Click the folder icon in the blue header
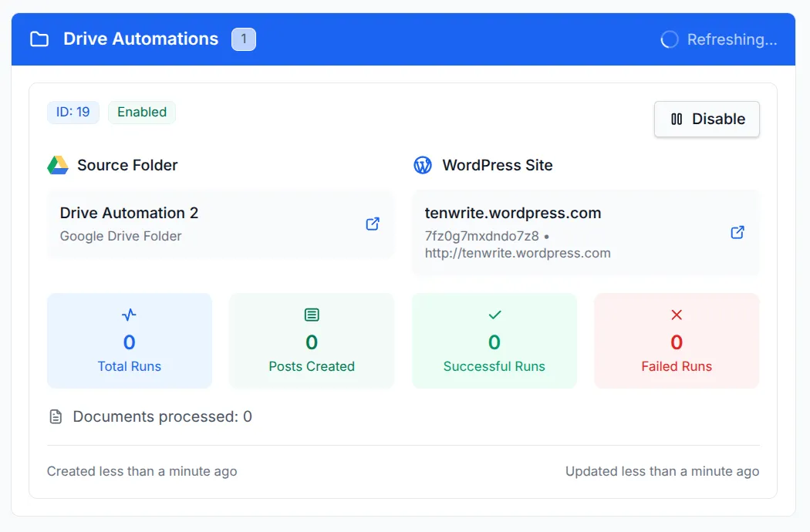 [39, 39]
